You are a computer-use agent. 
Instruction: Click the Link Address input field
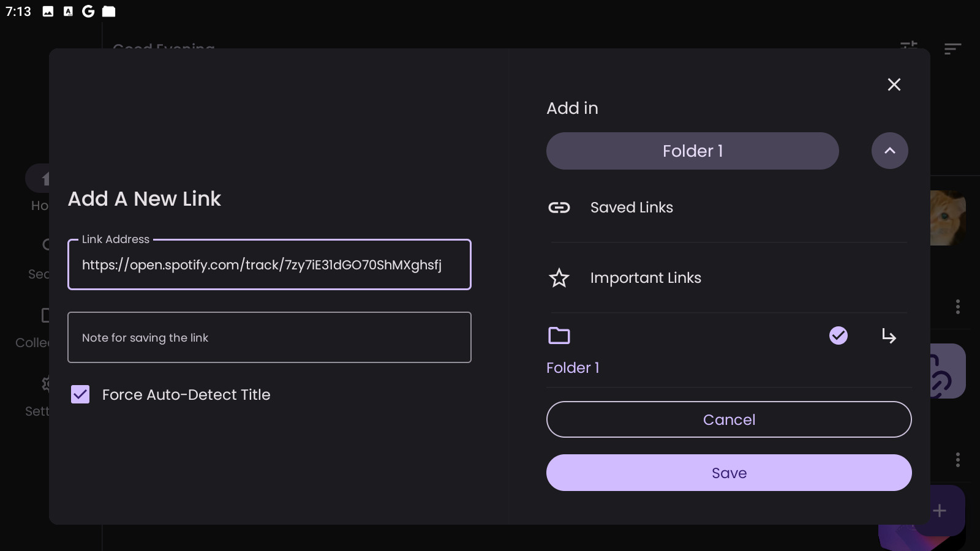click(x=269, y=264)
